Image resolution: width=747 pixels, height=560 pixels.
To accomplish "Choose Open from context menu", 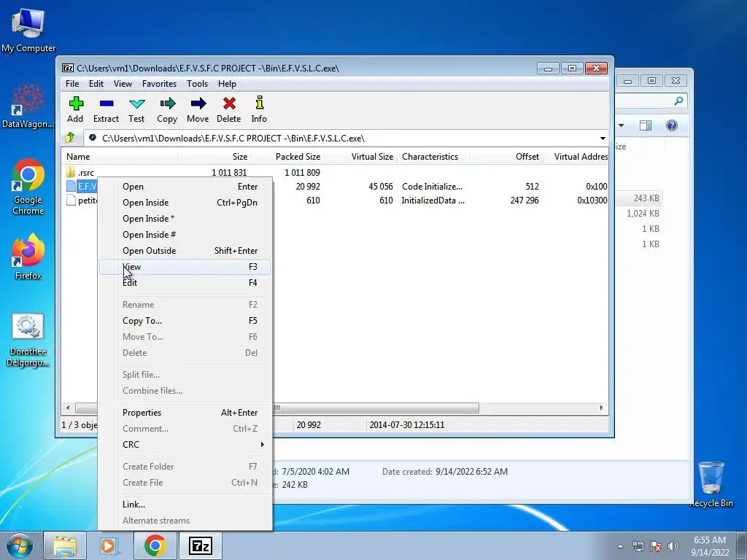I will tap(185, 187).
